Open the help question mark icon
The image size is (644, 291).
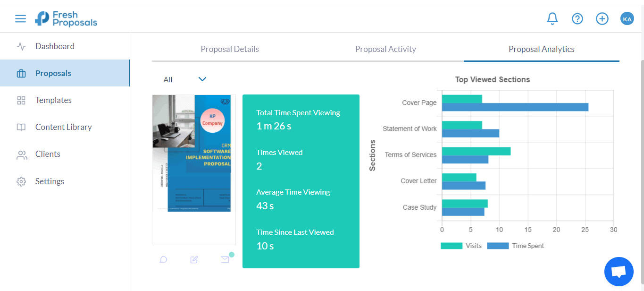click(x=577, y=19)
